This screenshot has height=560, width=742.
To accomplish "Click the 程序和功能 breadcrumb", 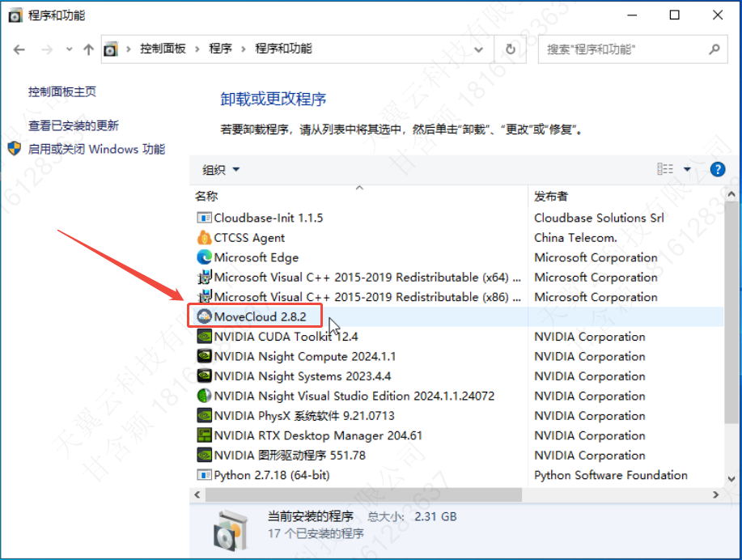I will (x=283, y=49).
